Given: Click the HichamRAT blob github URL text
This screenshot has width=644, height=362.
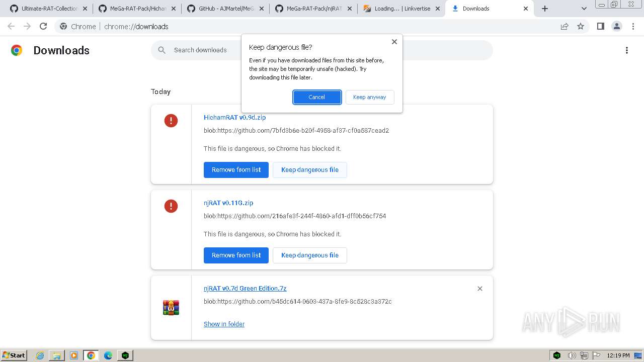Looking at the screenshot, I should [x=296, y=131].
